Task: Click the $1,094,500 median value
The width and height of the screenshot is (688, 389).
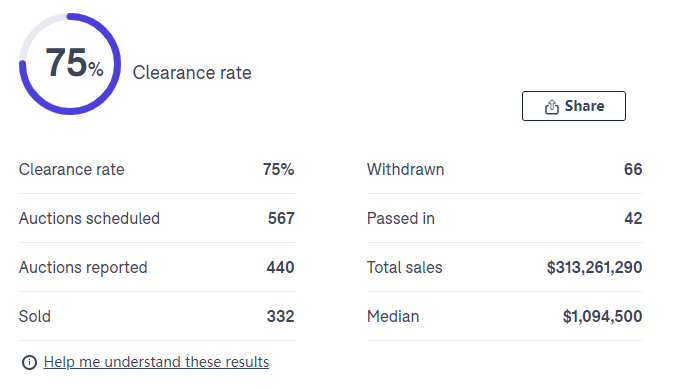Action: [602, 317]
